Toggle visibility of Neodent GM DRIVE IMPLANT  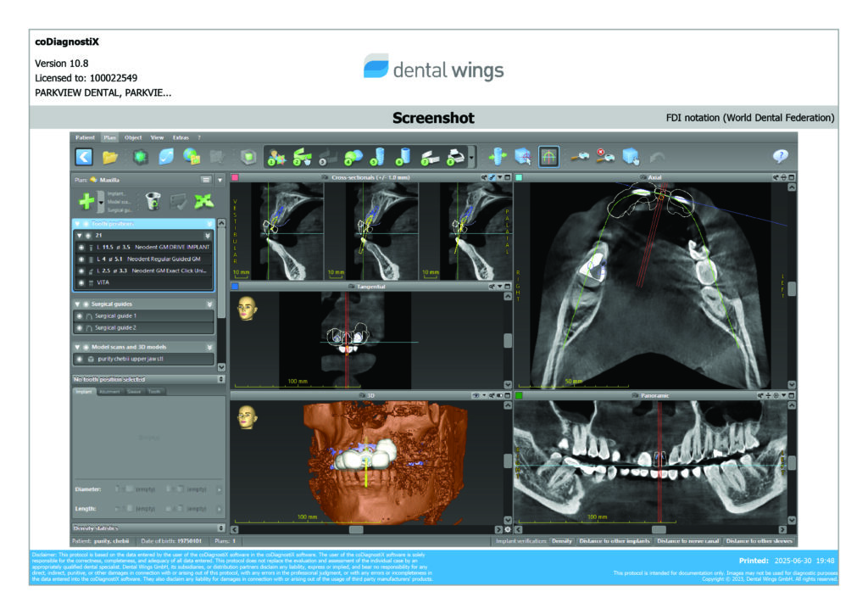81,247
